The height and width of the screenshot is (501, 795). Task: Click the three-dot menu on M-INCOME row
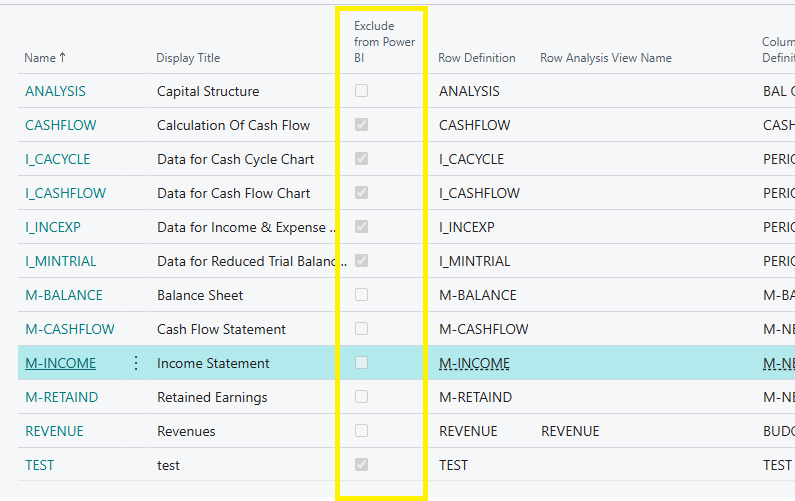(x=136, y=363)
